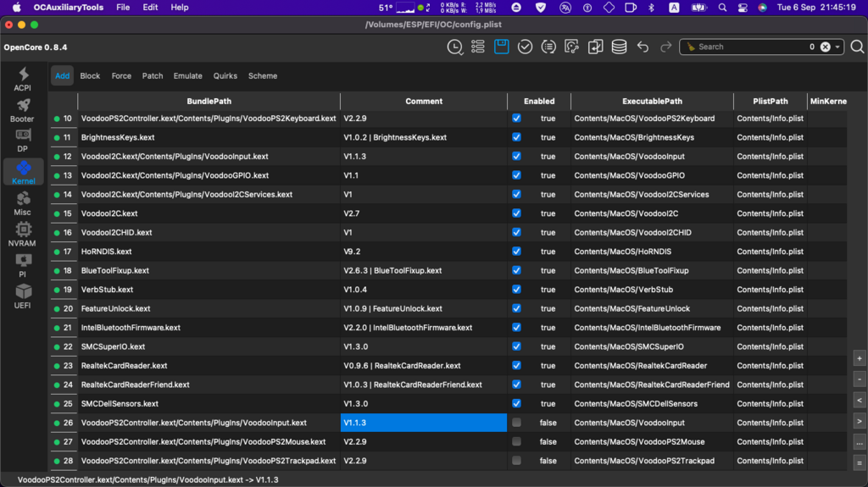This screenshot has width=868, height=487.
Task: Uncheck the HoRNDIS.kext Enabled box
Action: pyautogui.click(x=516, y=252)
